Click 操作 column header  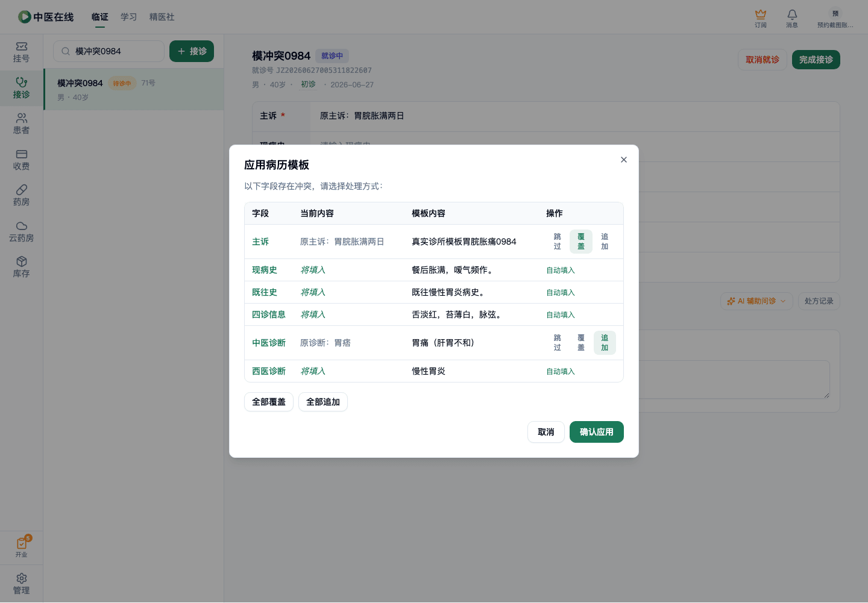[x=555, y=213]
